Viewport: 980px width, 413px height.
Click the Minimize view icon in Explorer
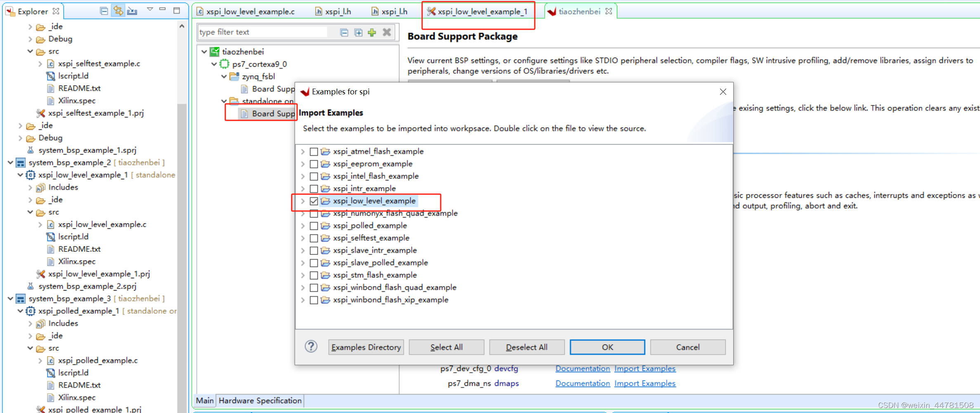[x=162, y=8]
